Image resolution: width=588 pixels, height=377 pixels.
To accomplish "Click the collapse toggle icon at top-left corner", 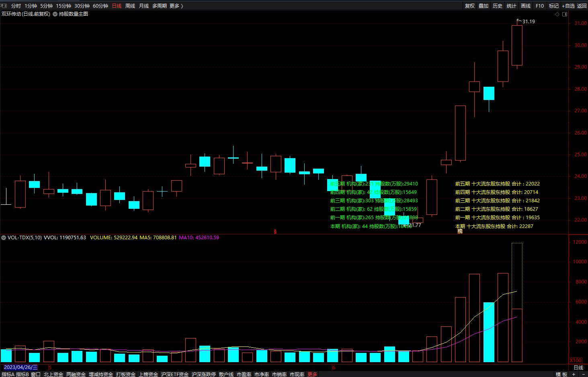I will [4, 6].
